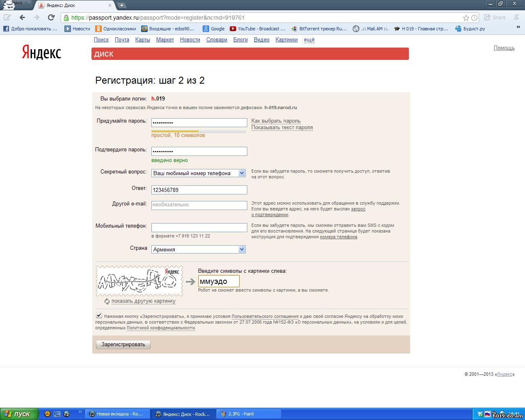Open the Секретный вопрос dropdown

(199, 173)
